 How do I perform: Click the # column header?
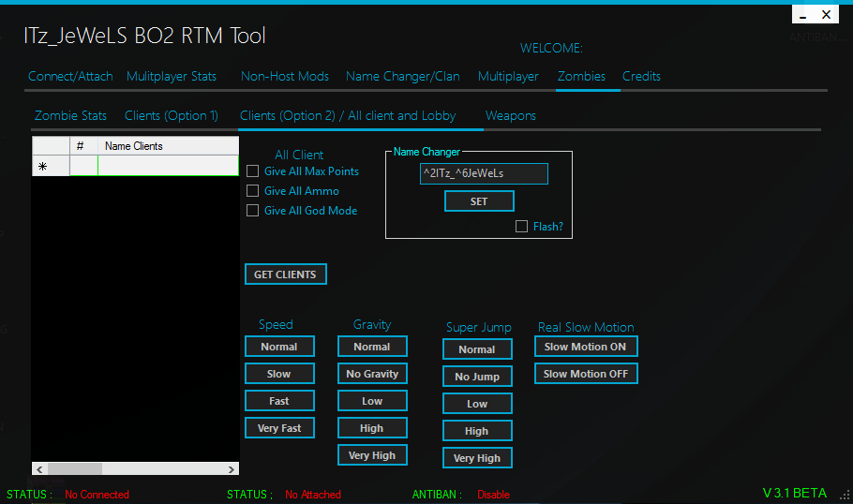pos(83,146)
